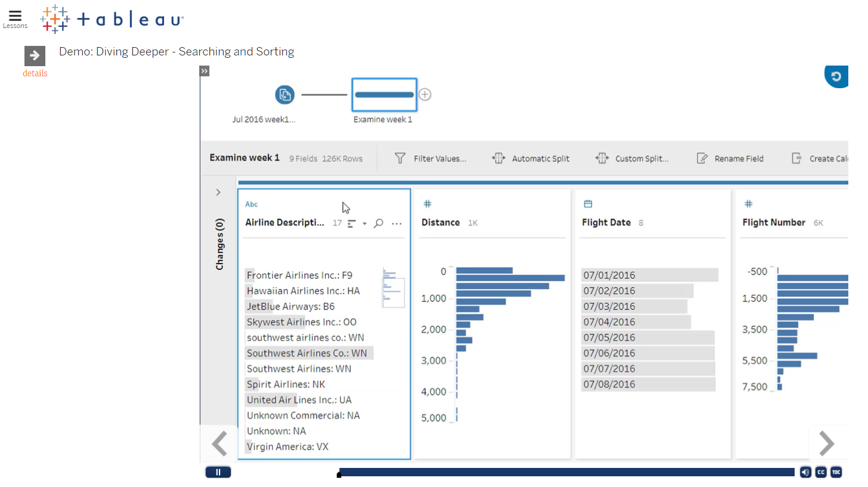
Task: Click the Flight Date calendar type icon
Action: click(x=588, y=204)
